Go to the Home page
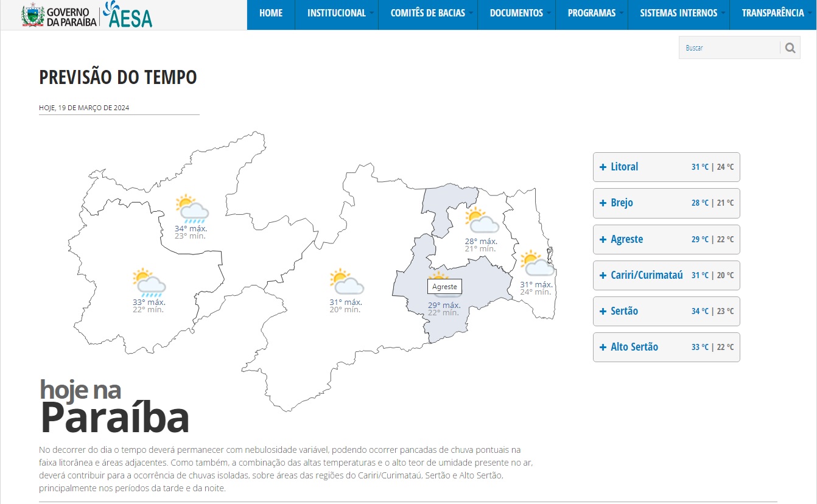The height and width of the screenshot is (504, 817). (270, 13)
